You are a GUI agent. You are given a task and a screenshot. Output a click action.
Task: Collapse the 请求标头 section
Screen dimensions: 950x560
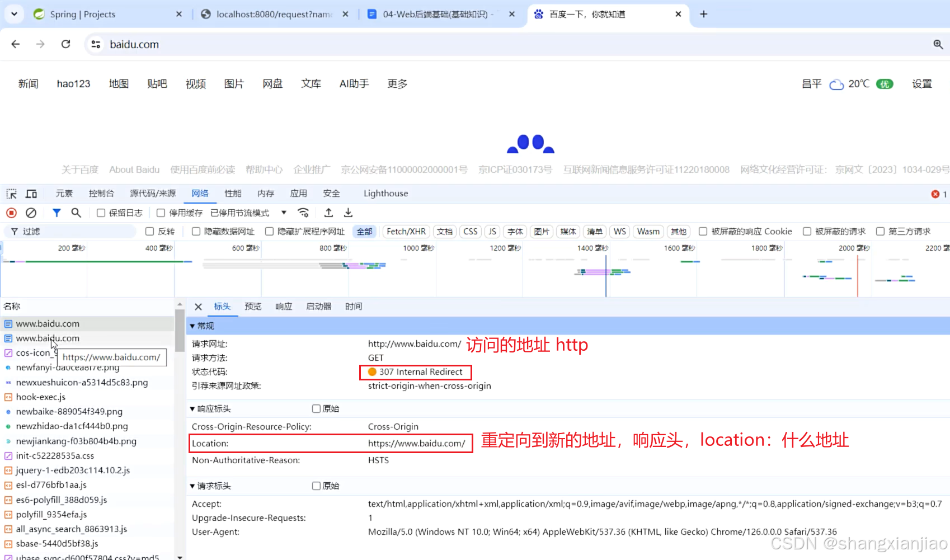(x=192, y=486)
